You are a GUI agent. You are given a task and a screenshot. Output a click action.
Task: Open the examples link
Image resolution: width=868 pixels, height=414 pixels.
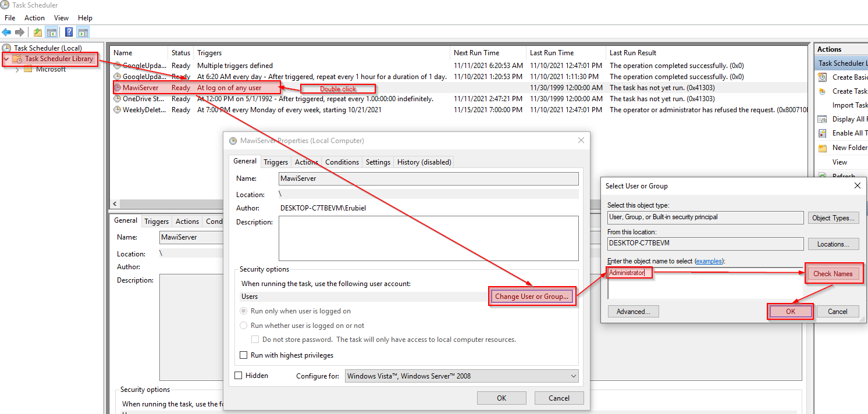pyautogui.click(x=709, y=262)
